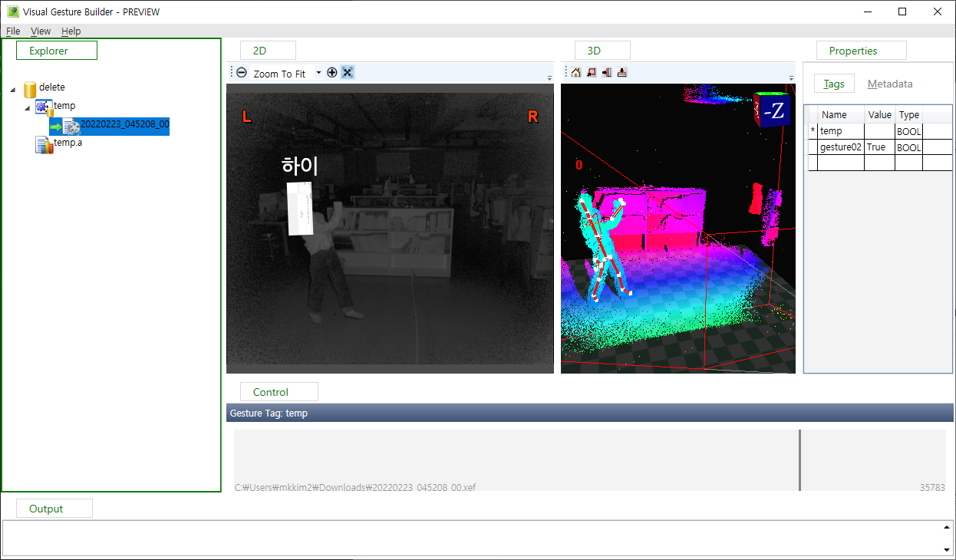
Task: Click the Properties panel header
Action: coord(861,51)
